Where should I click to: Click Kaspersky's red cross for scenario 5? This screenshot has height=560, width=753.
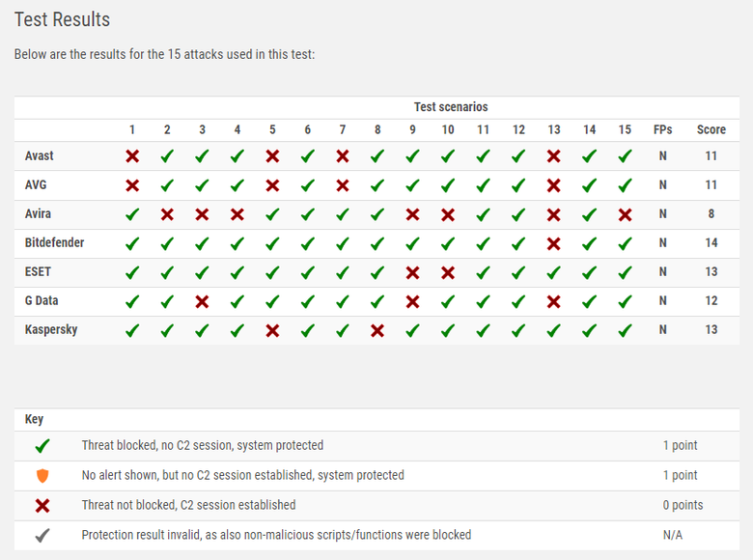[272, 330]
